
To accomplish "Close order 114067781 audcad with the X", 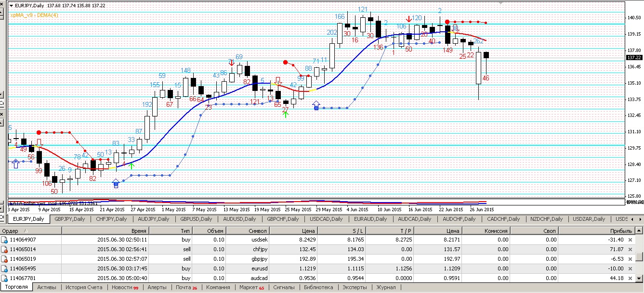I will pyautogui.click(x=630, y=278).
